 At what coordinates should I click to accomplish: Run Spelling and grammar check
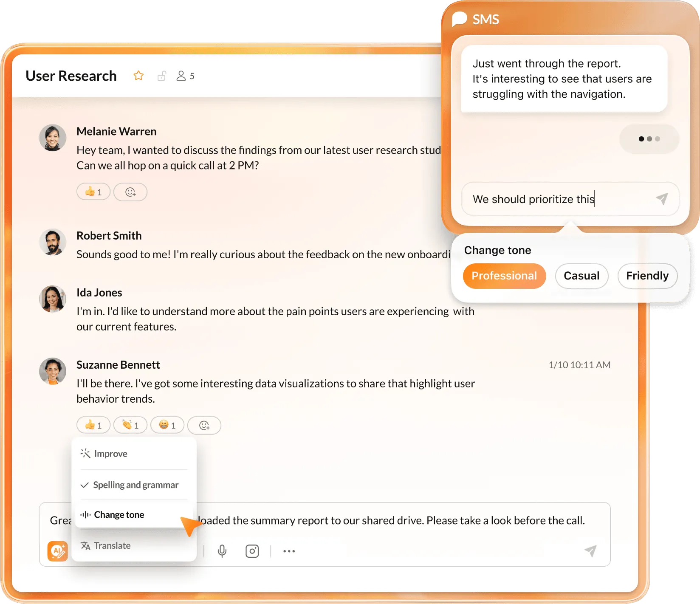point(136,485)
